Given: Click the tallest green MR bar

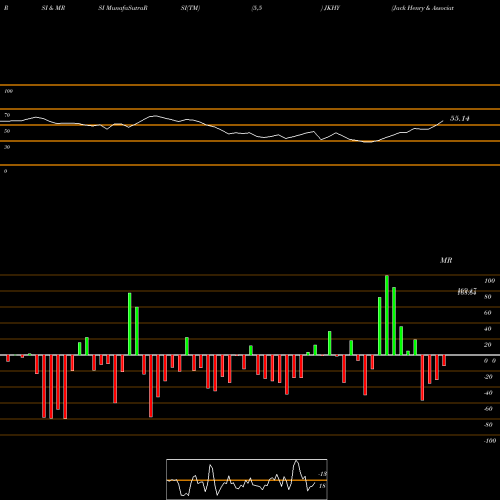Looking at the screenshot, I should click(x=387, y=315).
